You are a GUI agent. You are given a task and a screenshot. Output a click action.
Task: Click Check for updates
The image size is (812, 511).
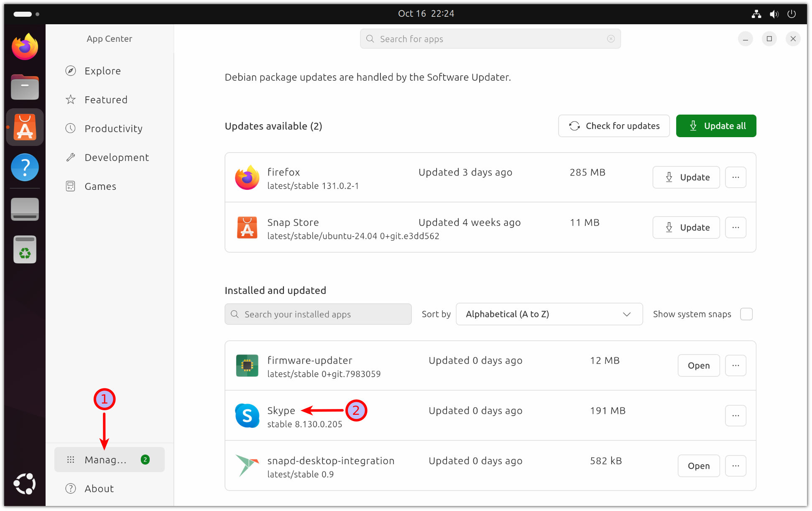[614, 126]
